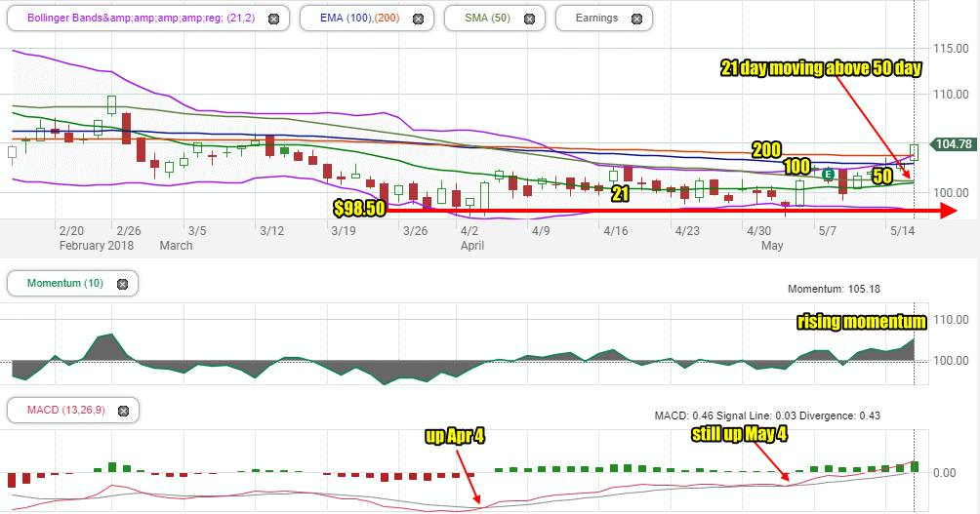Remove the Bollinger Bands indicator via its X icon
Image resolution: width=980 pixels, height=514 pixels.
pyautogui.click(x=272, y=19)
